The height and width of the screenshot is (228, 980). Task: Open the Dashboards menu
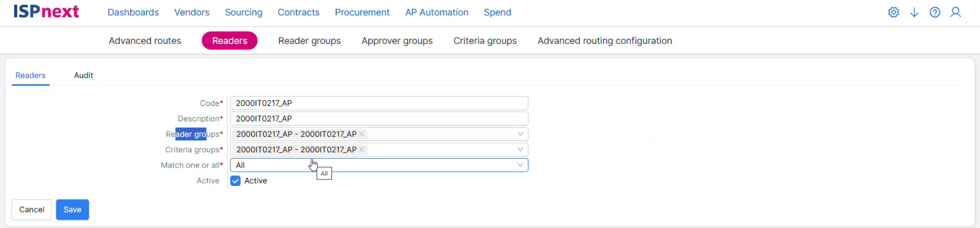point(133,12)
